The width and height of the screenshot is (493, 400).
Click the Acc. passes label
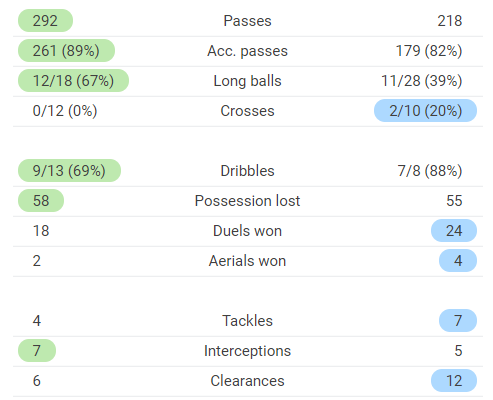click(x=247, y=51)
